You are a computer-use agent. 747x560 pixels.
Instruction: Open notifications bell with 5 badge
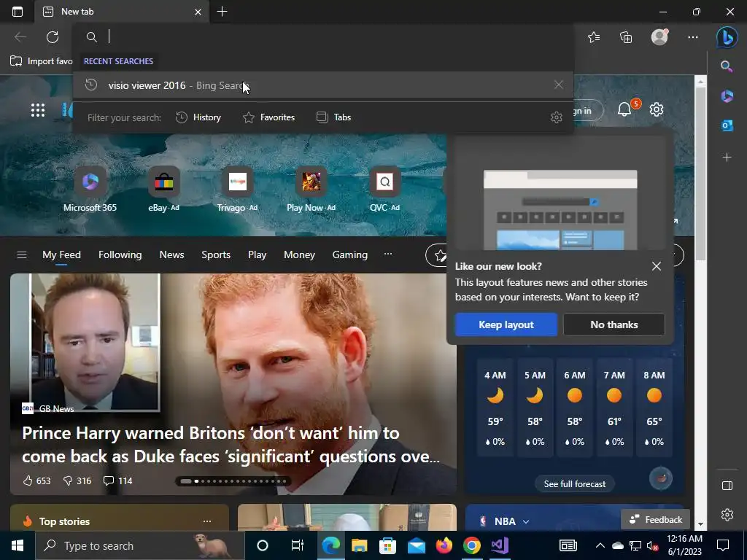(624, 109)
